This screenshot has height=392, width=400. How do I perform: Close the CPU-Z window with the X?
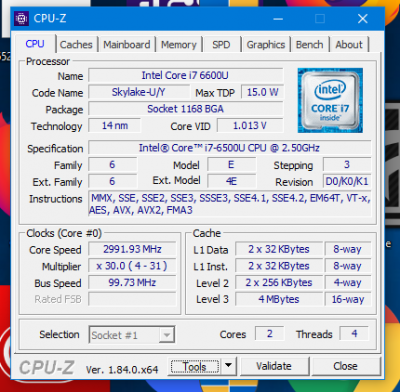pyautogui.click(x=363, y=19)
